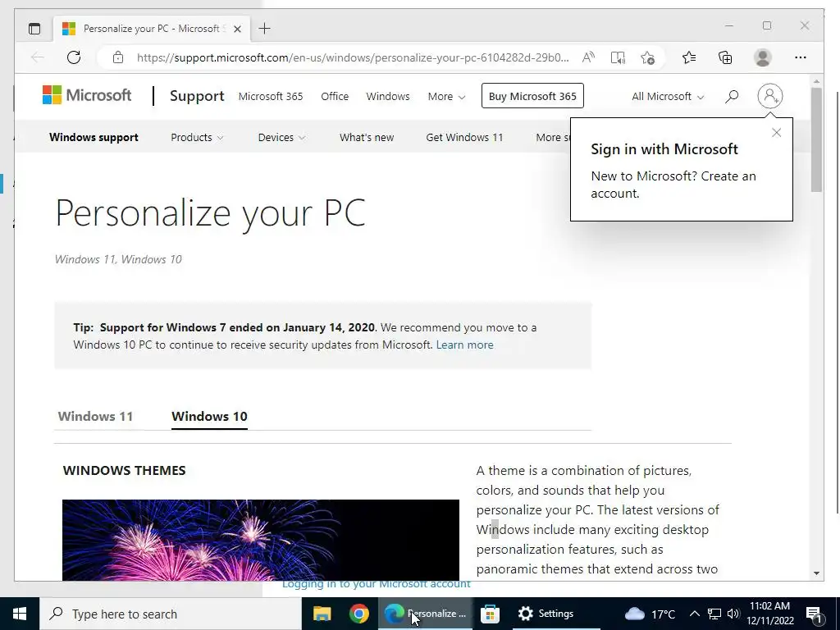Open taskbar clock showing 11:02 AM
Screen dimensions: 840x630
click(769, 614)
